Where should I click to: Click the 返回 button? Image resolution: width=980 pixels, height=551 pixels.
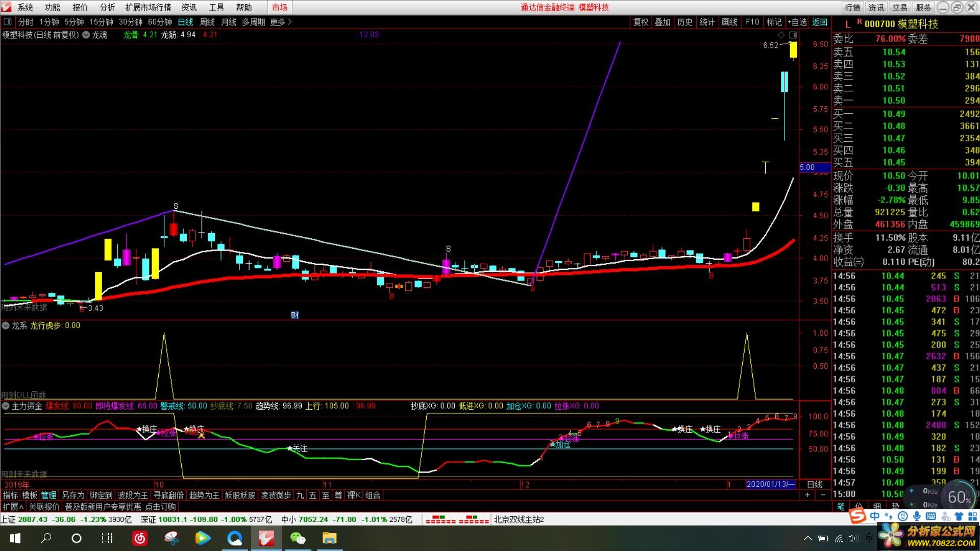820,22
